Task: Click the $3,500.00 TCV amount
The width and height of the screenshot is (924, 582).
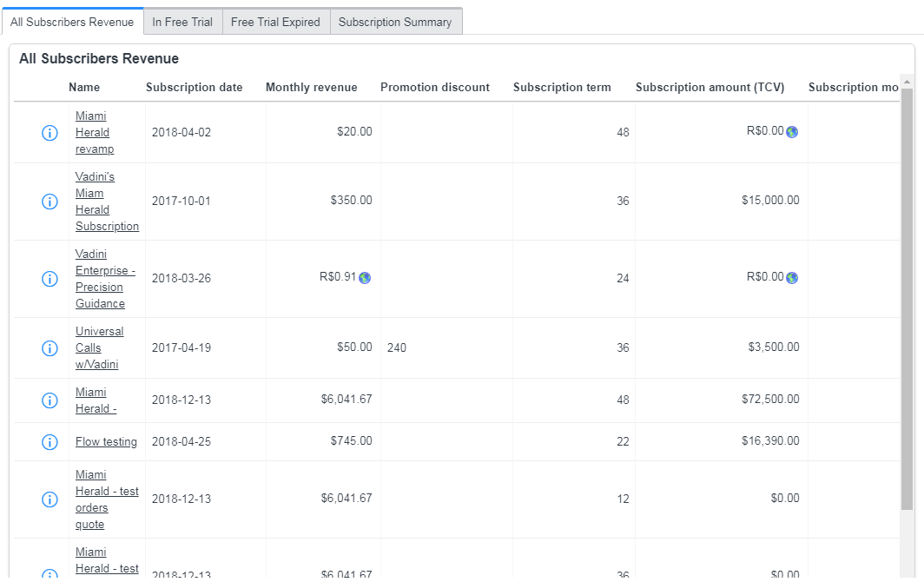Action: coord(774,347)
